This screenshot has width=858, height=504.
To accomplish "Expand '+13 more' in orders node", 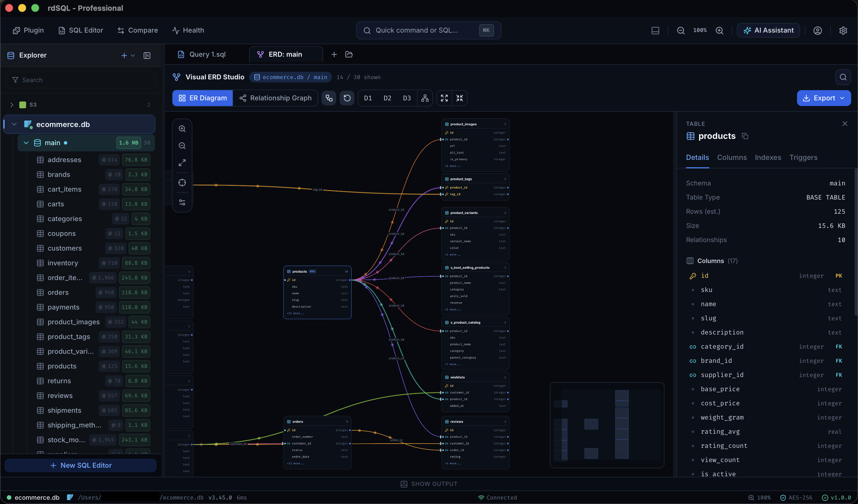I will pyautogui.click(x=296, y=463).
